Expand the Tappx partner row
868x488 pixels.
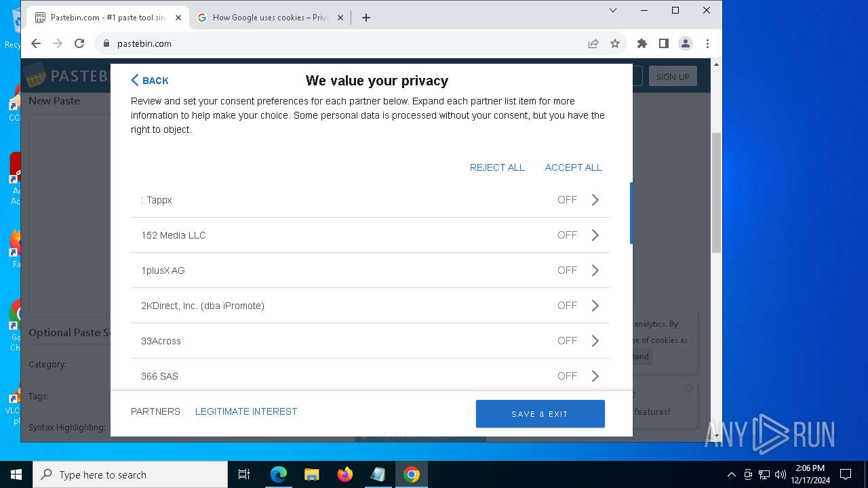[595, 200]
